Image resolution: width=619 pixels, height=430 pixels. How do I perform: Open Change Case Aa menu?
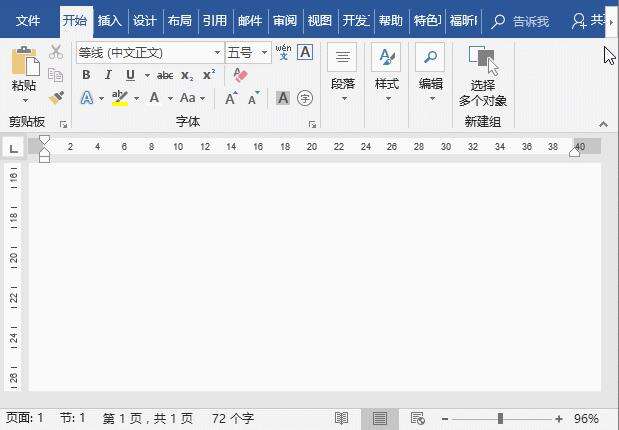(192, 98)
